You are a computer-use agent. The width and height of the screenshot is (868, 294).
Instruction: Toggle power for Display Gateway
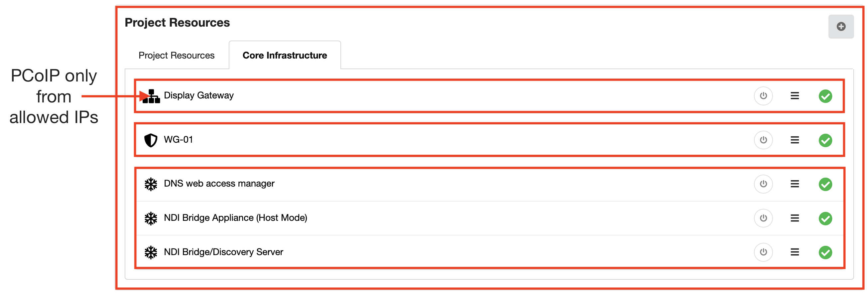tap(763, 96)
